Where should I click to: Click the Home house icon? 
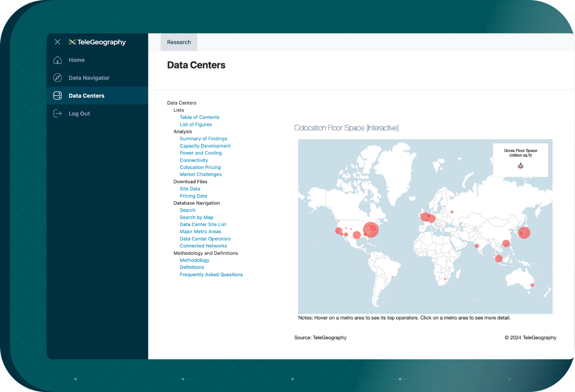click(58, 60)
